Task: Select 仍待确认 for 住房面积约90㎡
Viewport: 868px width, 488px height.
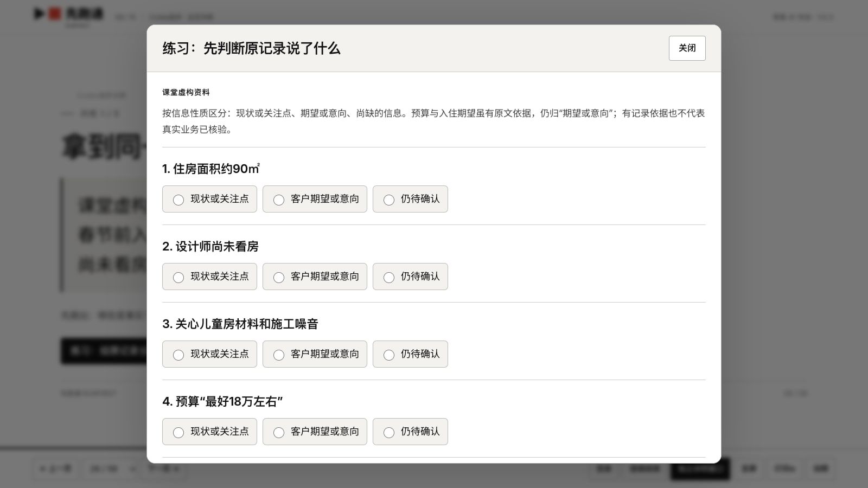Action: pyautogui.click(x=410, y=199)
